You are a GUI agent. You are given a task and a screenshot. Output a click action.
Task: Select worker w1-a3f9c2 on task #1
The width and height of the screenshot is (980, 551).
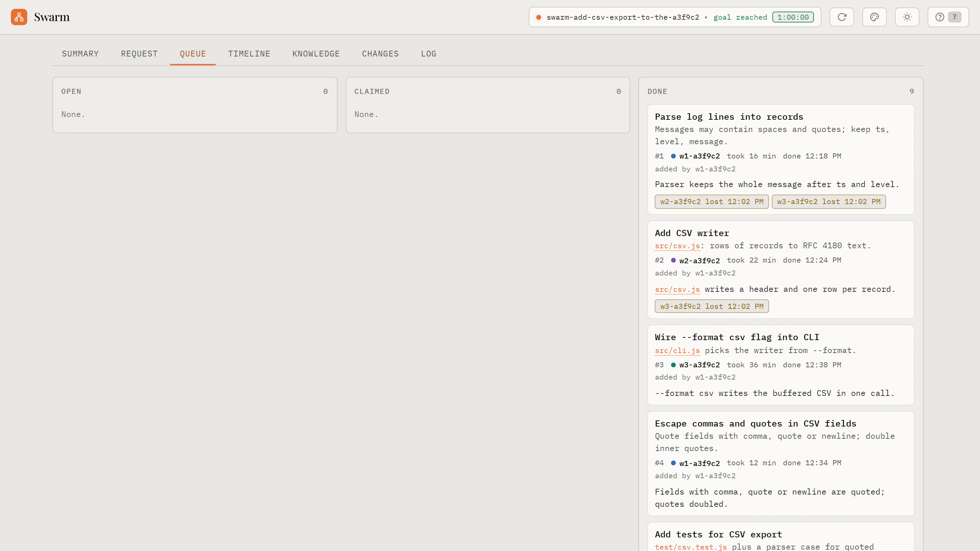click(699, 156)
